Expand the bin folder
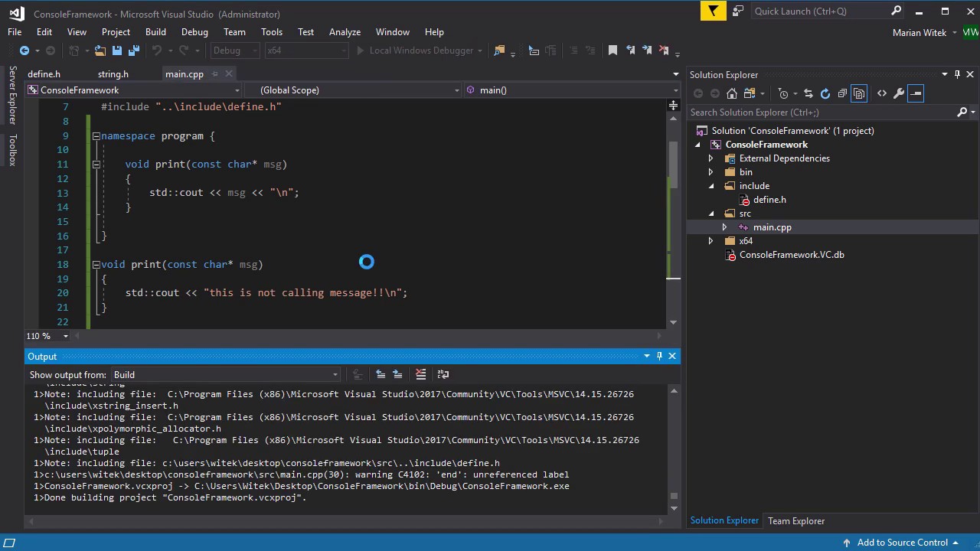 tap(710, 172)
